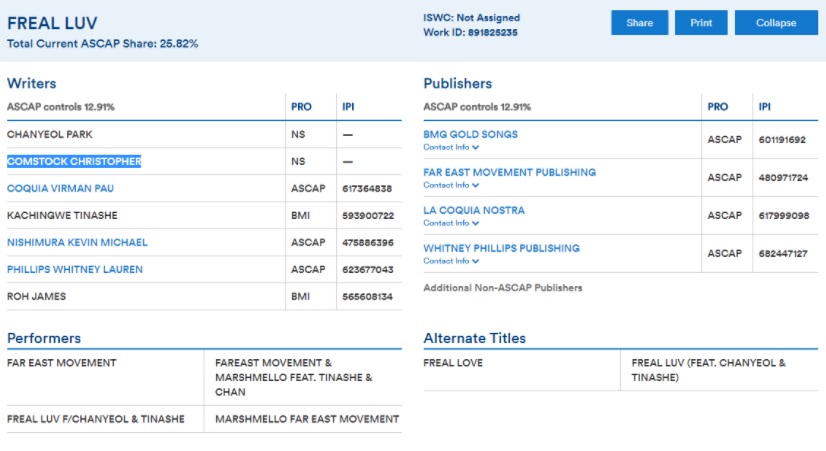Image resolution: width=826 pixels, height=451 pixels.
Task: Click the Alternate Titles heading
Action: (475, 338)
